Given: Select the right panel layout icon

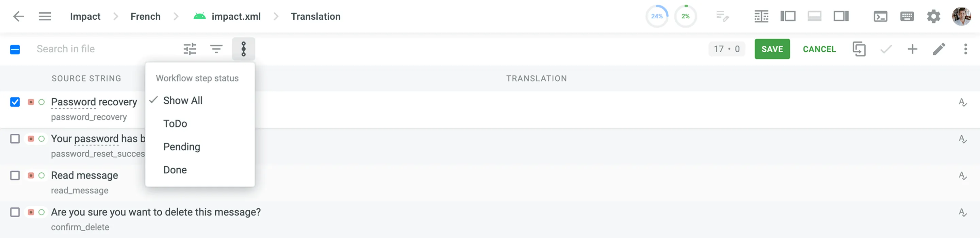Looking at the screenshot, I should (x=841, y=16).
